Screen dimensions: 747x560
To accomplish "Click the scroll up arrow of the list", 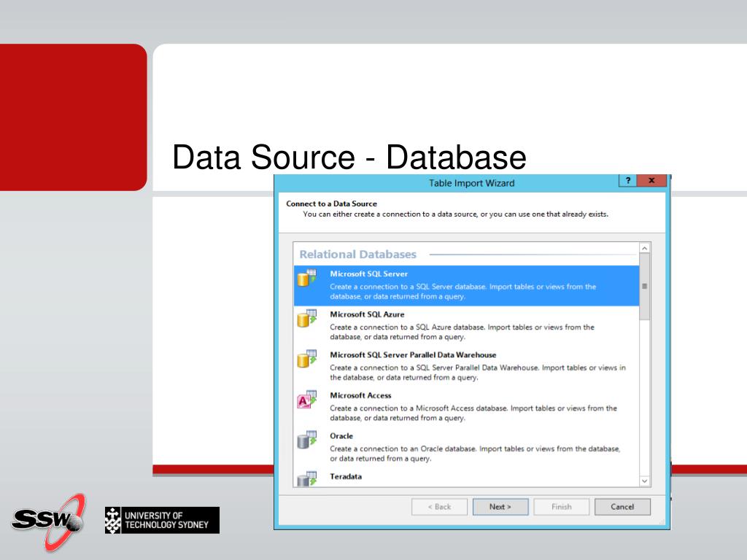I will pyautogui.click(x=645, y=248).
